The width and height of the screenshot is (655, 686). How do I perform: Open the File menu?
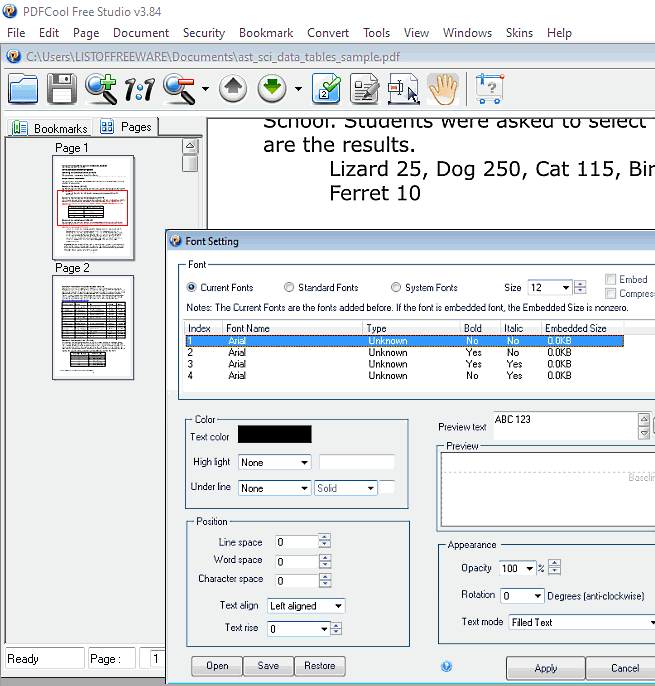(x=16, y=33)
